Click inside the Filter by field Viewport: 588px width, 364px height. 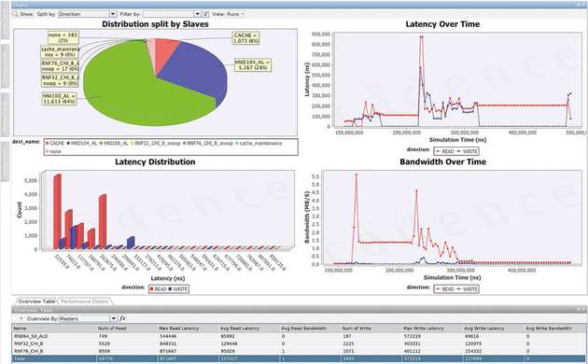(x=168, y=14)
